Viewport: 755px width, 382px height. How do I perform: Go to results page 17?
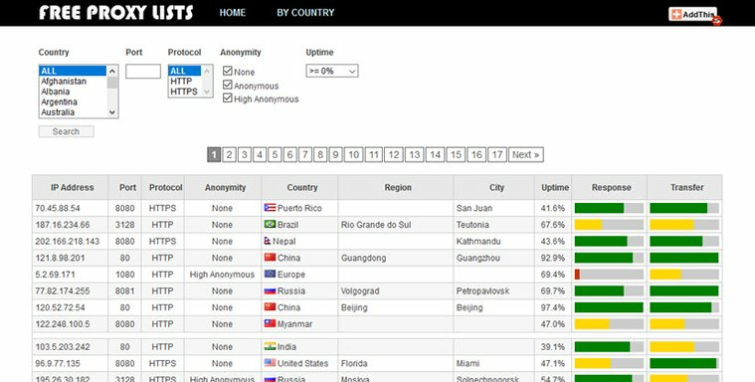tap(497, 155)
